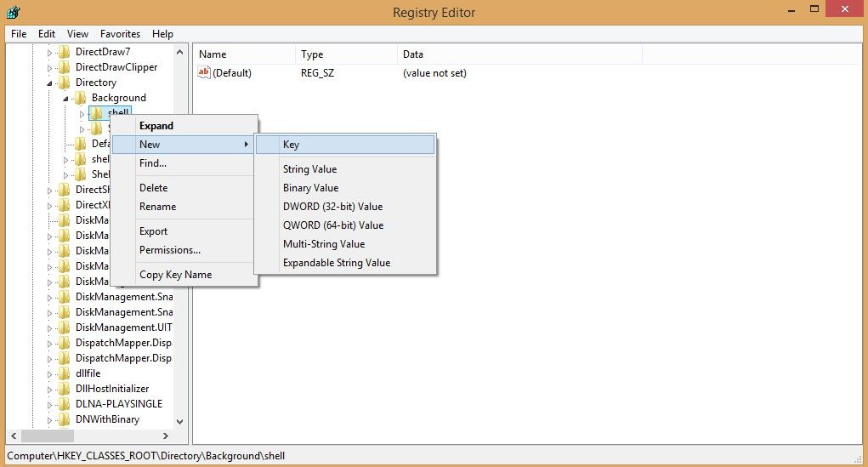
Task: Click the Name column header
Action: tap(244, 54)
